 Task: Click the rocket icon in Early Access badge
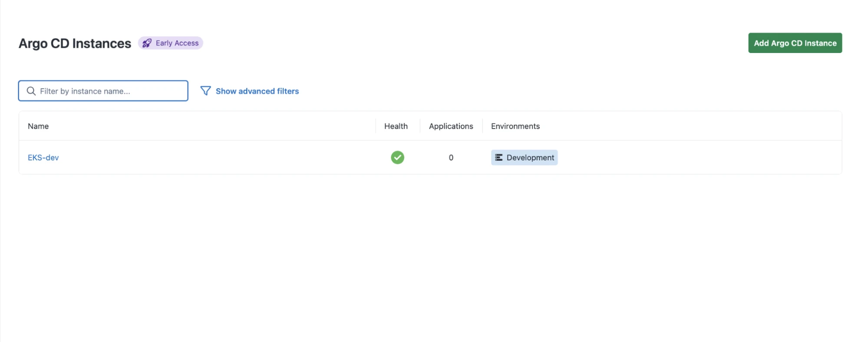[147, 43]
